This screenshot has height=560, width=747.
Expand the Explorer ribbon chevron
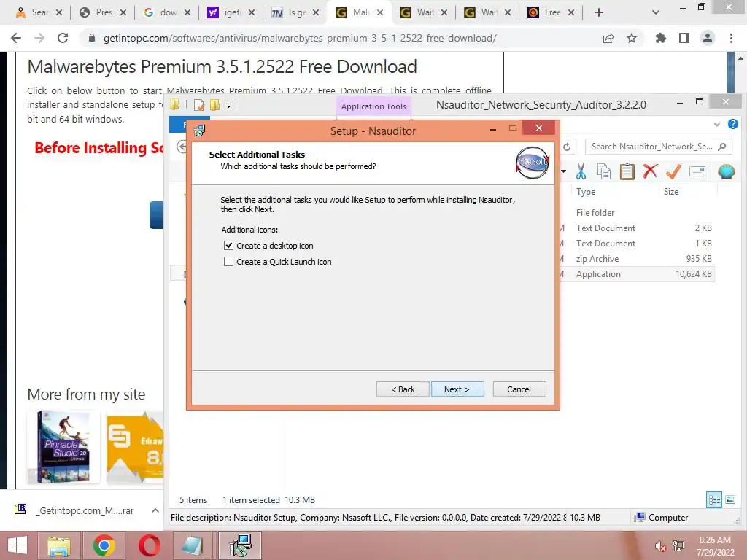point(717,124)
